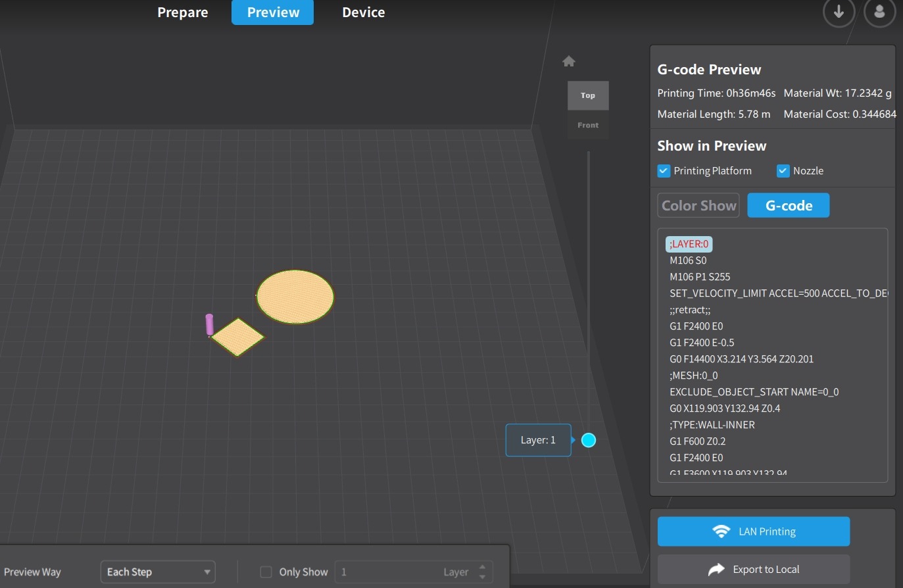This screenshot has width=903, height=588.
Task: Increase layer number with up stepper arrow
Action: click(482, 567)
